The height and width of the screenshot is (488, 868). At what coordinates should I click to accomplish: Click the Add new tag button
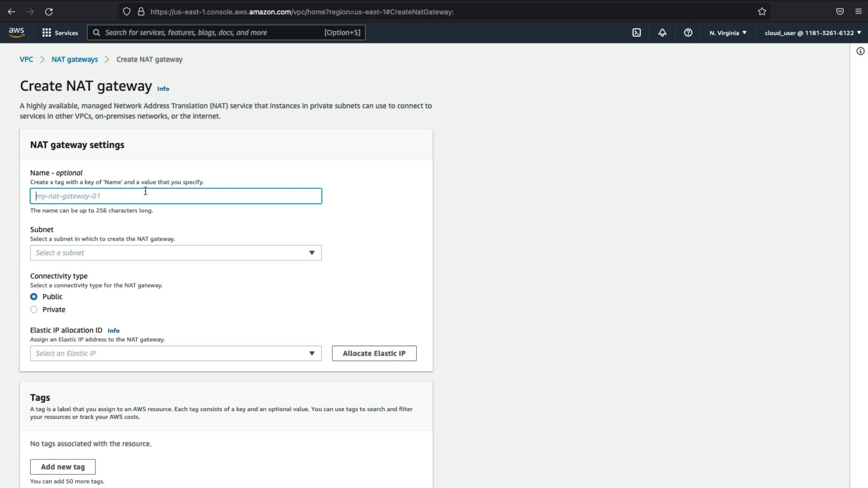point(63,467)
